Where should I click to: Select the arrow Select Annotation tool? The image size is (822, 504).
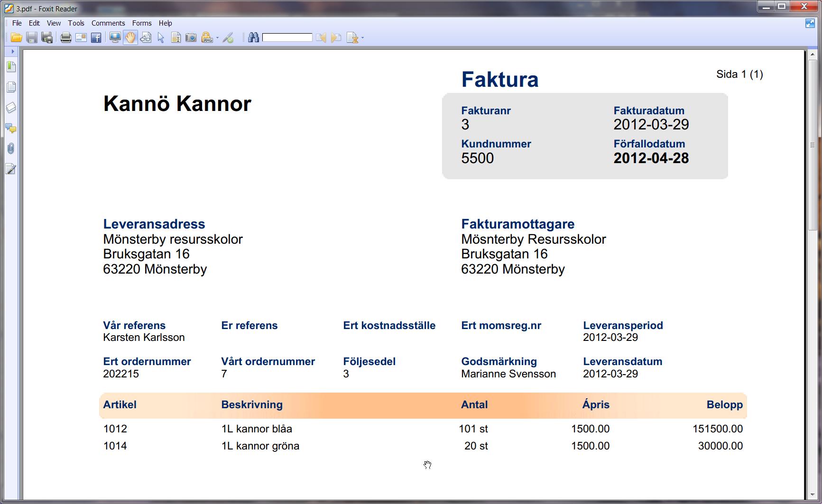[161, 38]
